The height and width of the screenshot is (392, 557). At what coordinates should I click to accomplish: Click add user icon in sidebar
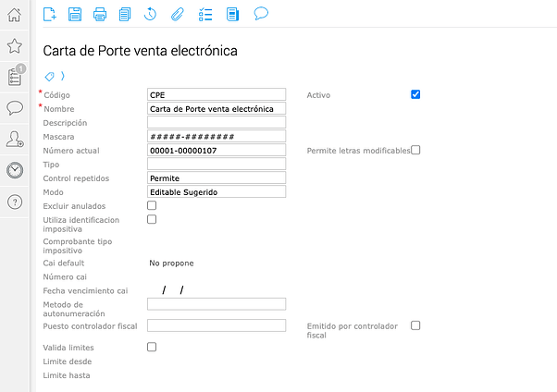click(x=15, y=140)
